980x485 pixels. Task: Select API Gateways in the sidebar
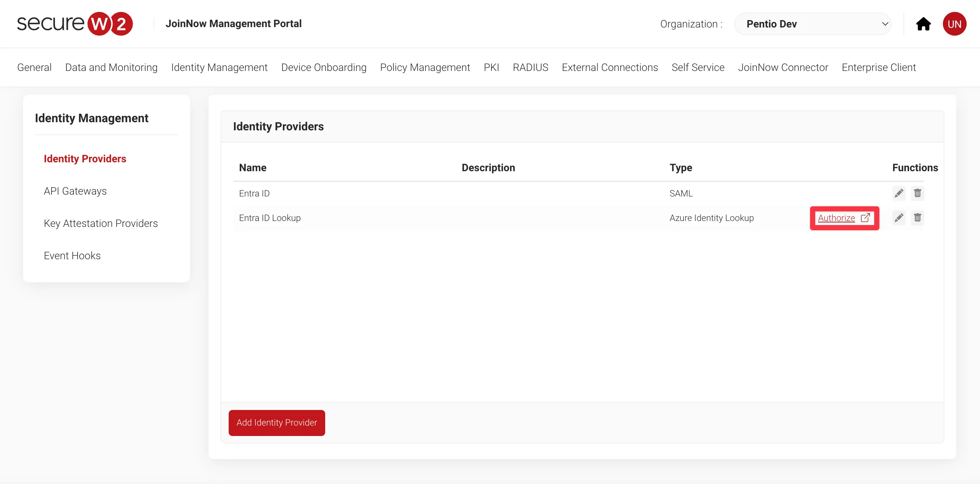point(75,191)
